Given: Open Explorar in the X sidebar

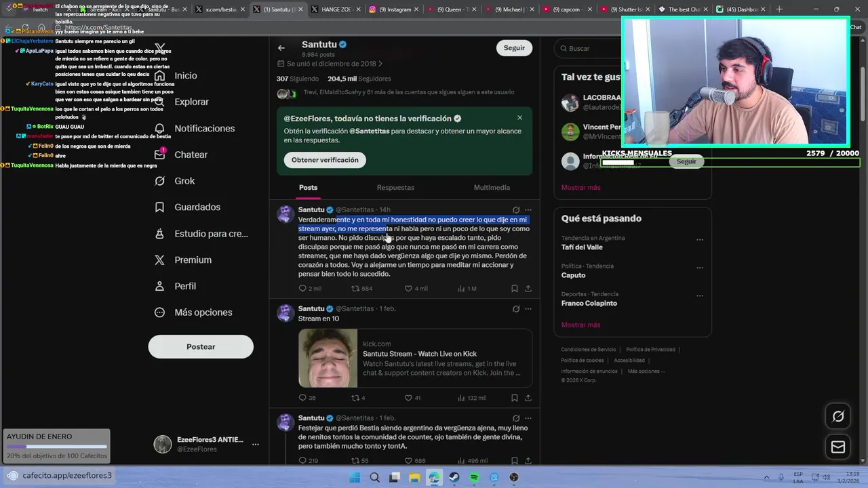Looking at the screenshot, I should pos(183,102).
